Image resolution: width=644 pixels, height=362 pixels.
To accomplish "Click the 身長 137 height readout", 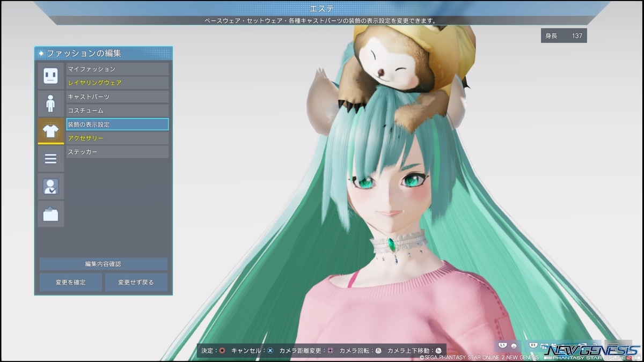I will pyautogui.click(x=563, y=35).
